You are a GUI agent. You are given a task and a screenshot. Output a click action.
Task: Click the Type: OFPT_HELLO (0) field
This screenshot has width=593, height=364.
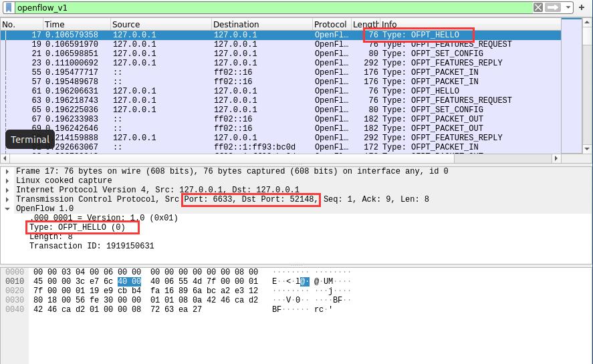[77, 227]
